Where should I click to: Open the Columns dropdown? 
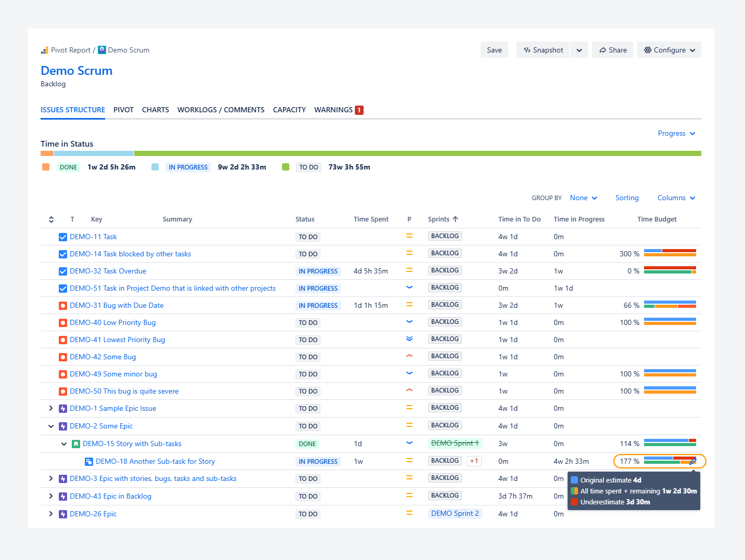click(676, 198)
